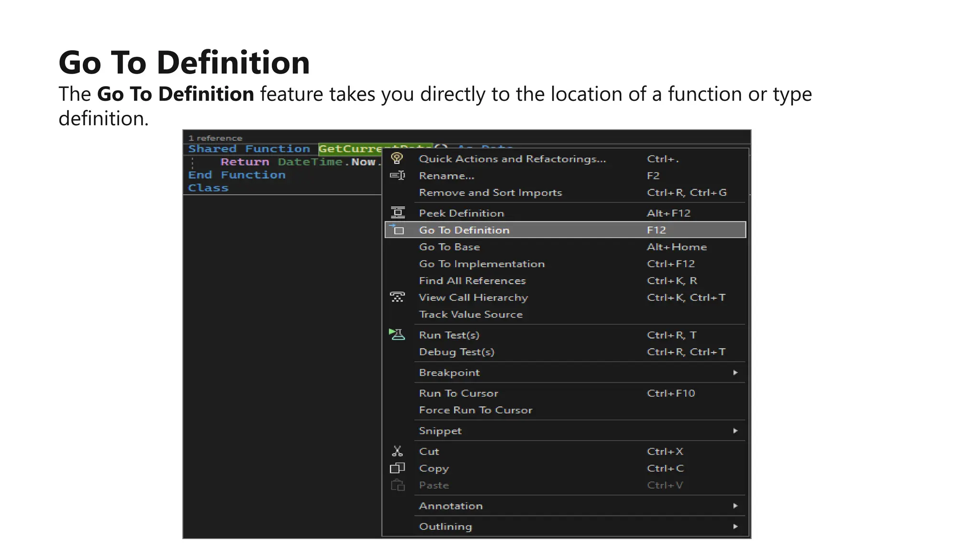The height and width of the screenshot is (551, 980).
Task: Select Find All References
Action: [565, 280]
